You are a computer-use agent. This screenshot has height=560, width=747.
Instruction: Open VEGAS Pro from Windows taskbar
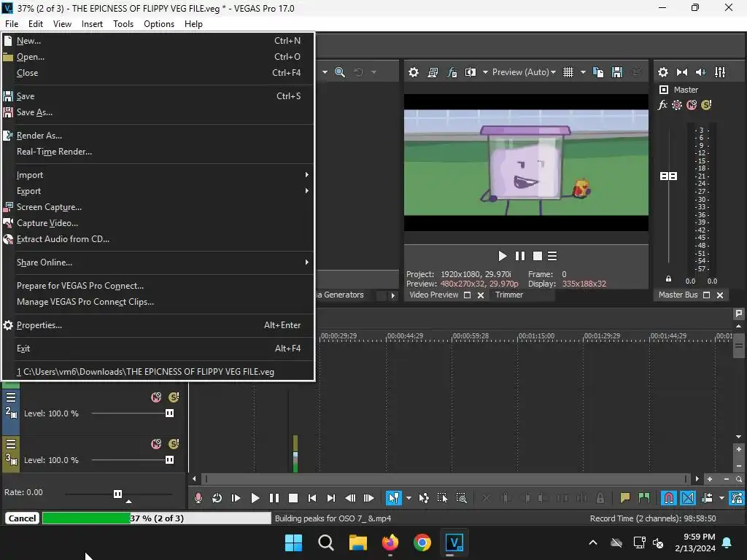tap(454, 542)
